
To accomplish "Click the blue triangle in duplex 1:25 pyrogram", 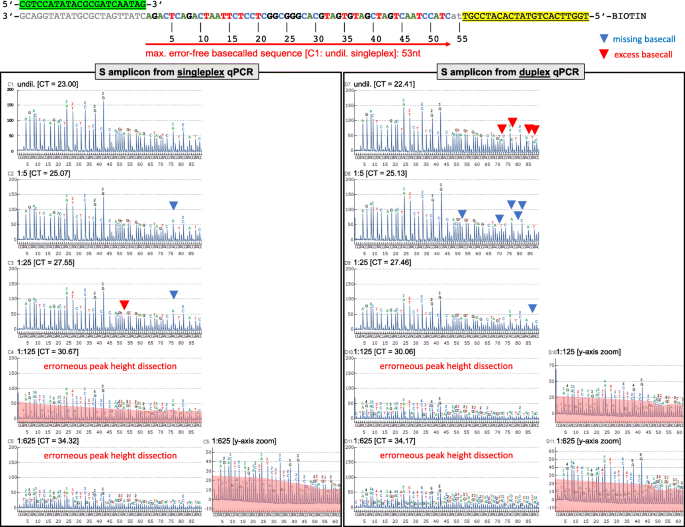I will tap(532, 309).
